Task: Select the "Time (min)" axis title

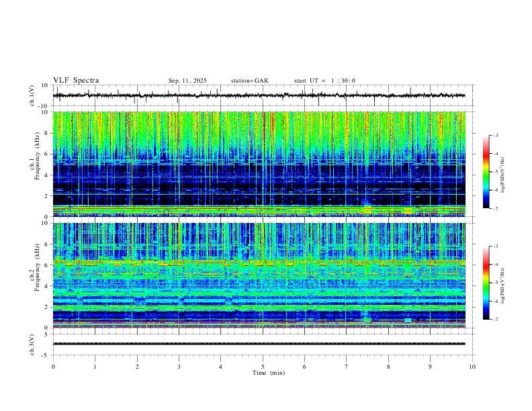Action: pyautogui.click(x=269, y=373)
